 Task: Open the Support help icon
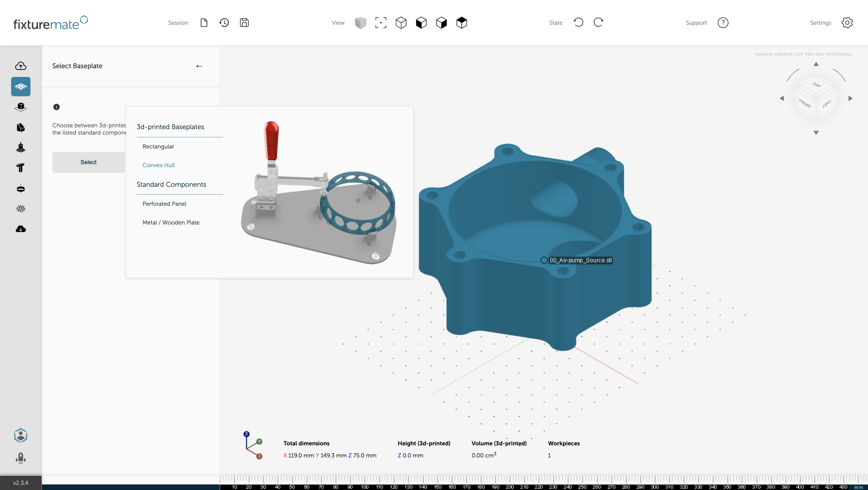tap(723, 23)
